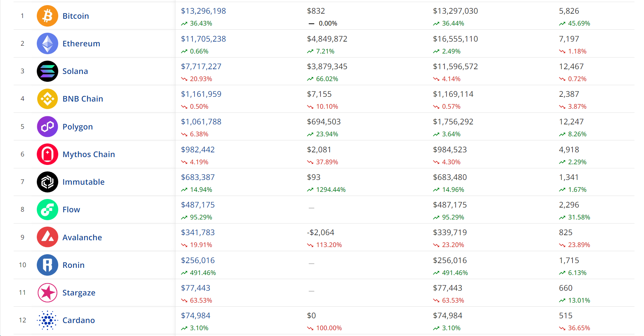Select Ethereum total value $16,555,110

tap(455, 39)
